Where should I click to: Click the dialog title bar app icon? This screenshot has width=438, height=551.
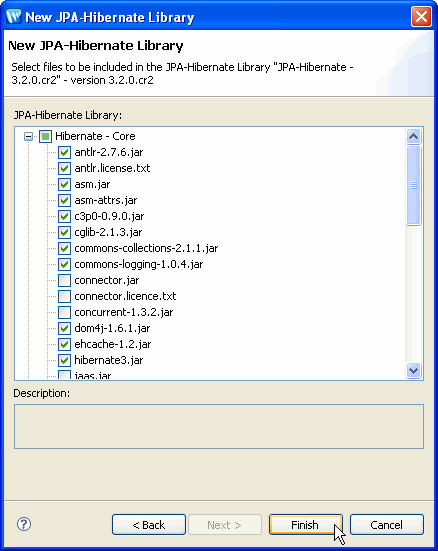[14, 17]
